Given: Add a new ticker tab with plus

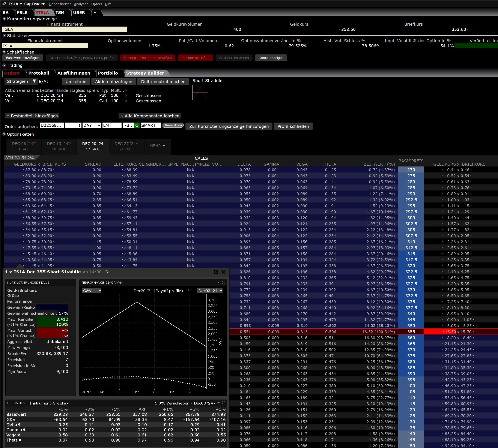Looking at the screenshot, I should tap(95, 13).
